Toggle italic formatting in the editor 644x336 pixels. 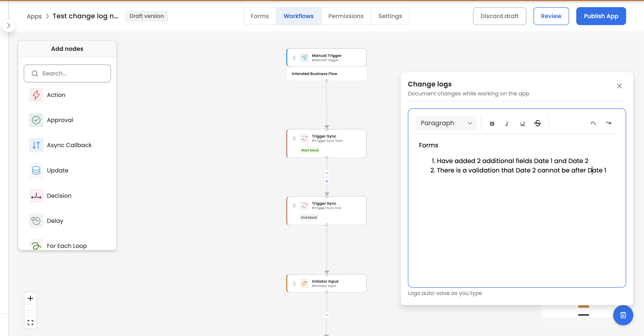[x=507, y=123]
